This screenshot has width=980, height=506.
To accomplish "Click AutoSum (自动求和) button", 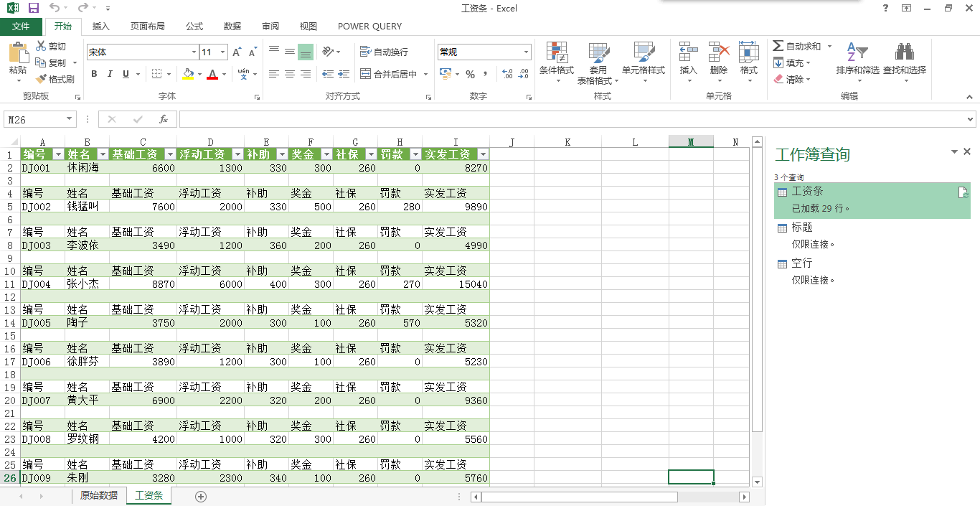I will pos(797,46).
